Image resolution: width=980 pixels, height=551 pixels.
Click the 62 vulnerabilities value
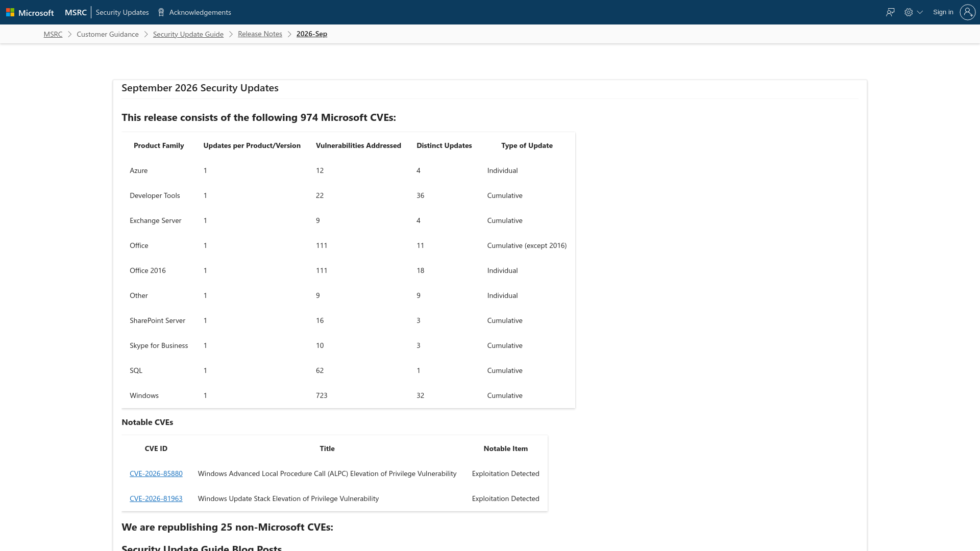click(x=320, y=370)
